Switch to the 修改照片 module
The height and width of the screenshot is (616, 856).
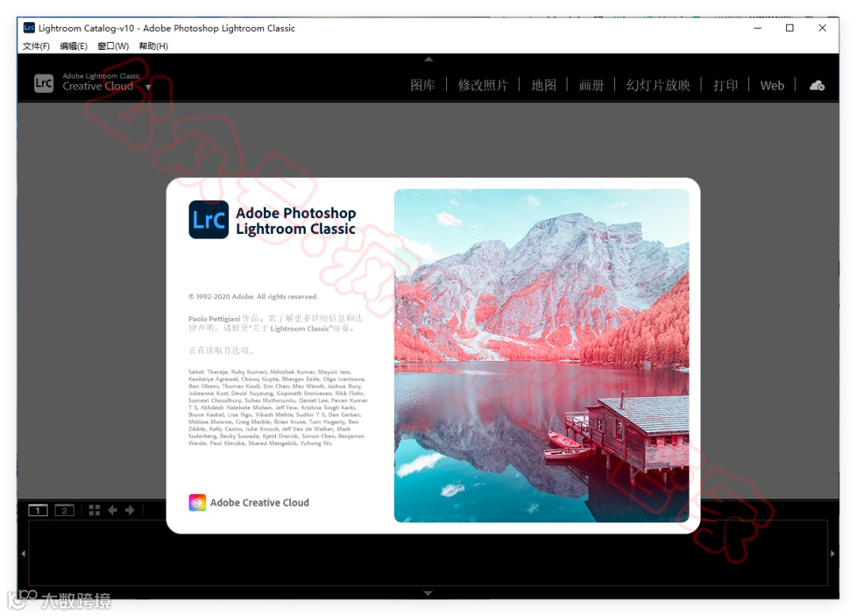483,85
